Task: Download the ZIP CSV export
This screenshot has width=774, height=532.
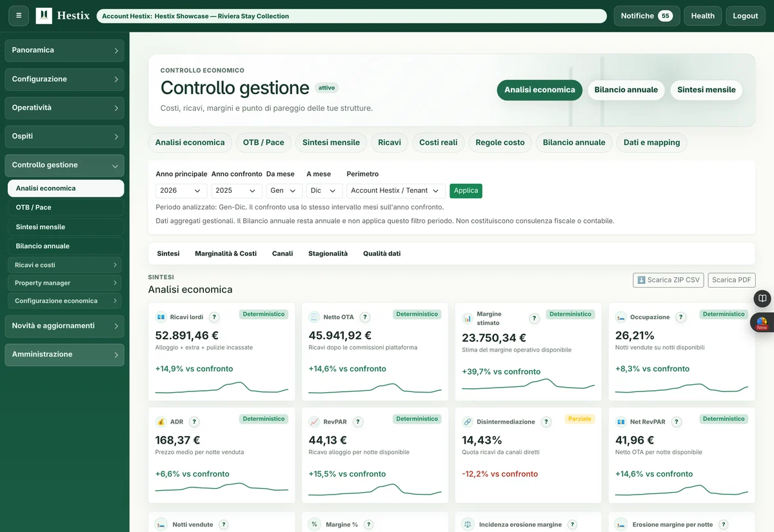Action: [x=668, y=280]
